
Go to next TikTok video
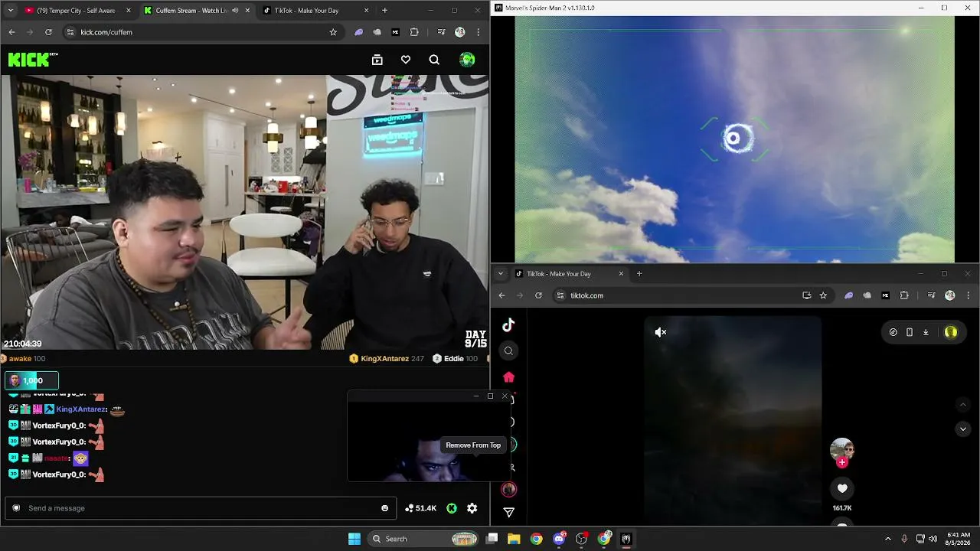[x=963, y=429]
